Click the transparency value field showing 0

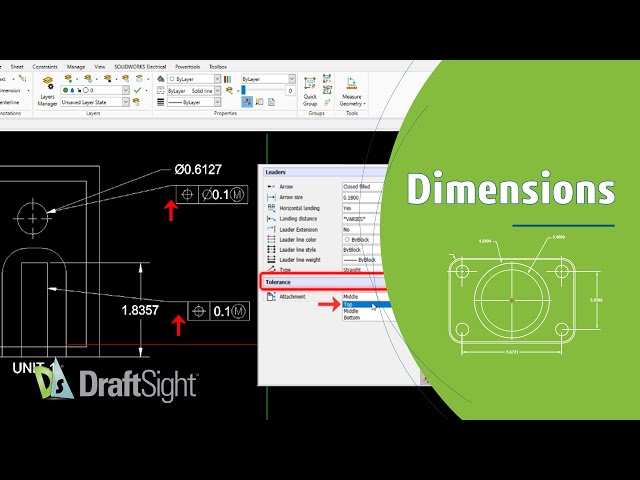(290, 91)
